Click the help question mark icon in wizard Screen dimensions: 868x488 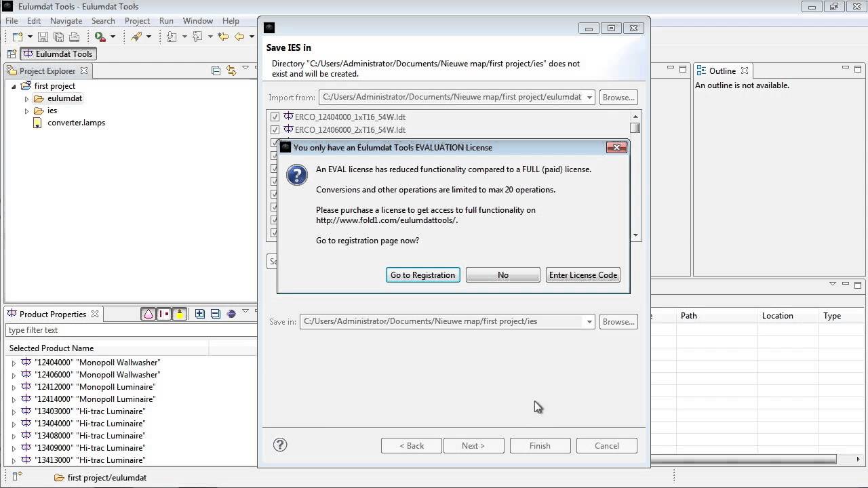click(280, 445)
